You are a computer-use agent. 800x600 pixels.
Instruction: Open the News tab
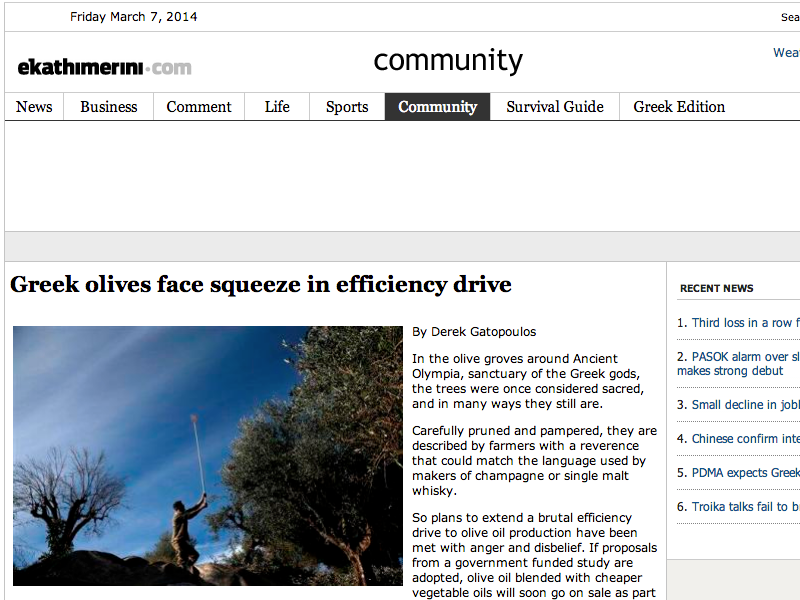click(34, 107)
